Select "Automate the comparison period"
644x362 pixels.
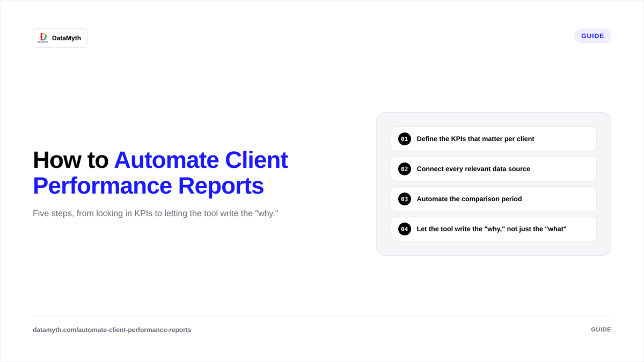click(x=493, y=199)
